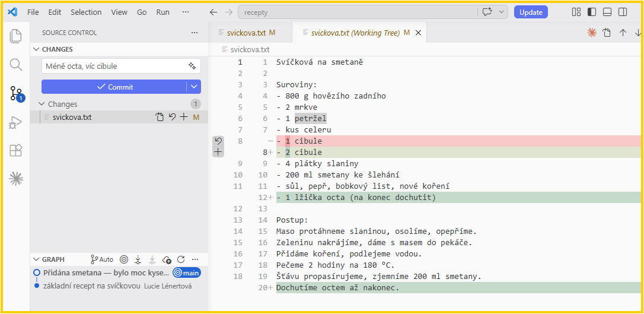The image size is (644, 314).
Task: Open the Claude starburst icon in activity bar
Action: click(x=15, y=178)
